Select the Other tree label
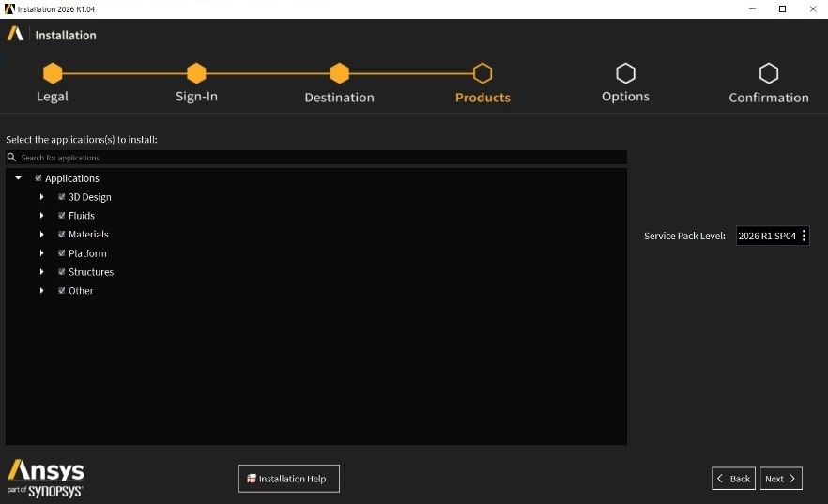828x504 pixels. (x=81, y=291)
